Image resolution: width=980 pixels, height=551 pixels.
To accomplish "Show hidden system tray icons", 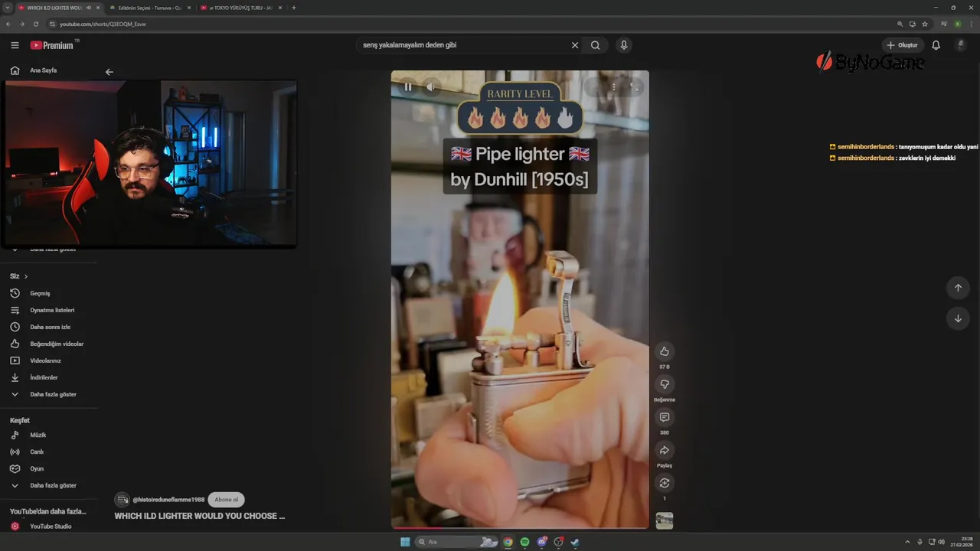I will click(907, 542).
